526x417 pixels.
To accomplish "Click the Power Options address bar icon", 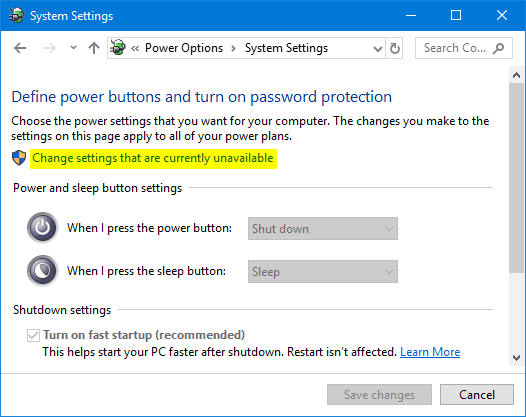I will click(118, 47).
